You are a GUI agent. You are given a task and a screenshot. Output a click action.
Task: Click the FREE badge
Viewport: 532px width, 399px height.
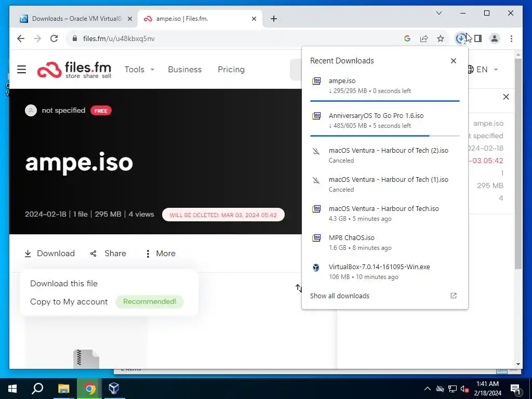pyautogui.click(x=101, y=111)
